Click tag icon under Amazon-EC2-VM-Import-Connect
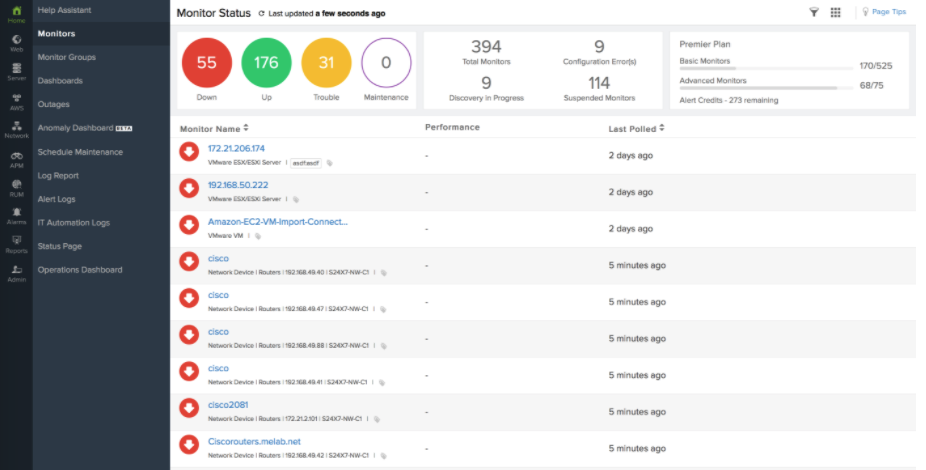Screen dimensions: 926x470 coord(258,236)
